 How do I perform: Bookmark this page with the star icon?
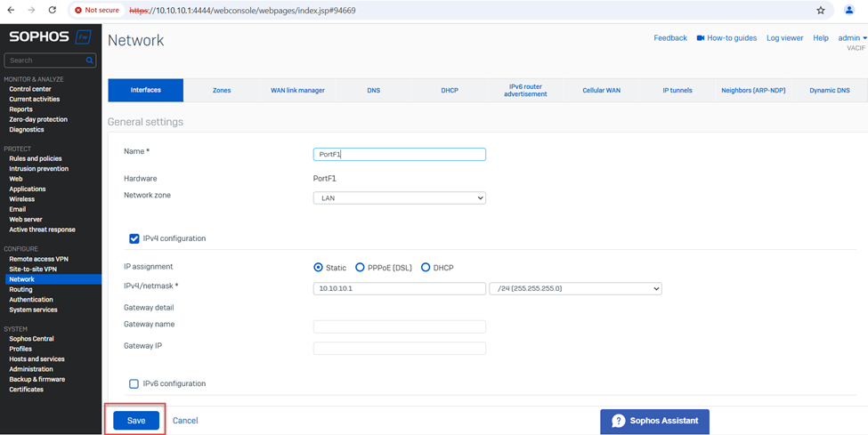(820, 10)
